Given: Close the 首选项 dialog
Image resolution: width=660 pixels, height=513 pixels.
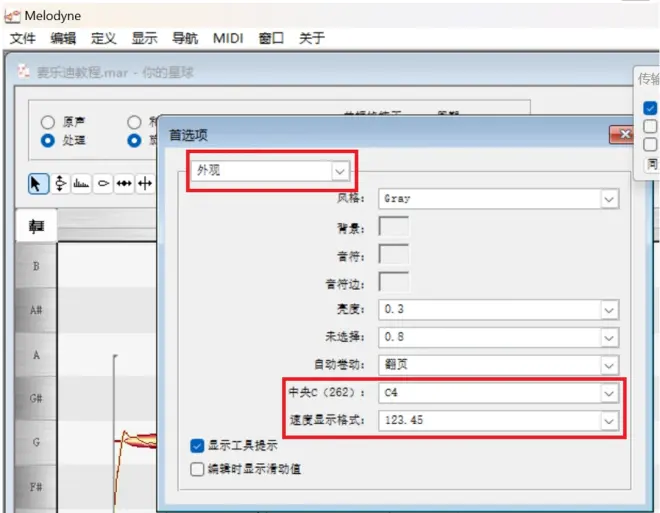Looking at the screenshot, I should [622, 134].
